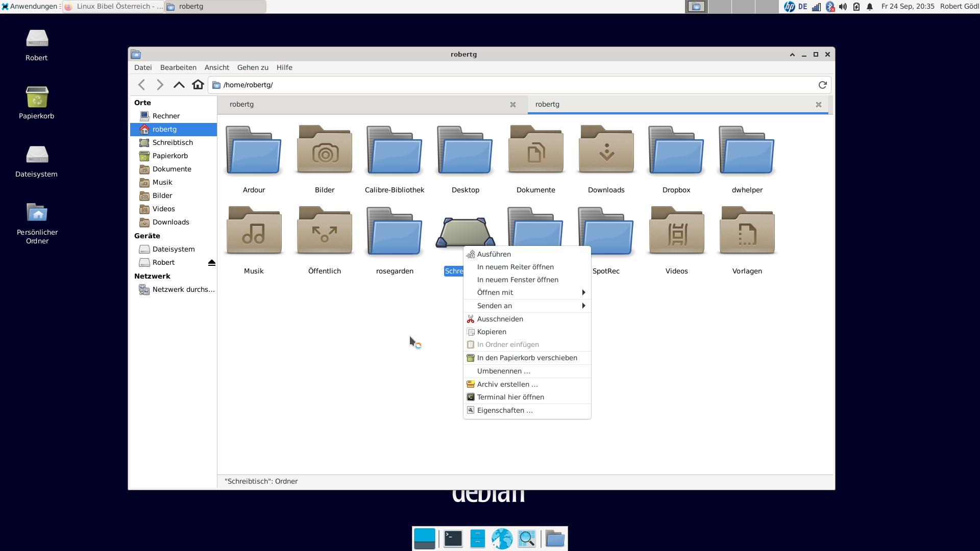Navigate up to the parent folder
Viewport: 980px width, 551px height.
click(x=179, y=85)
